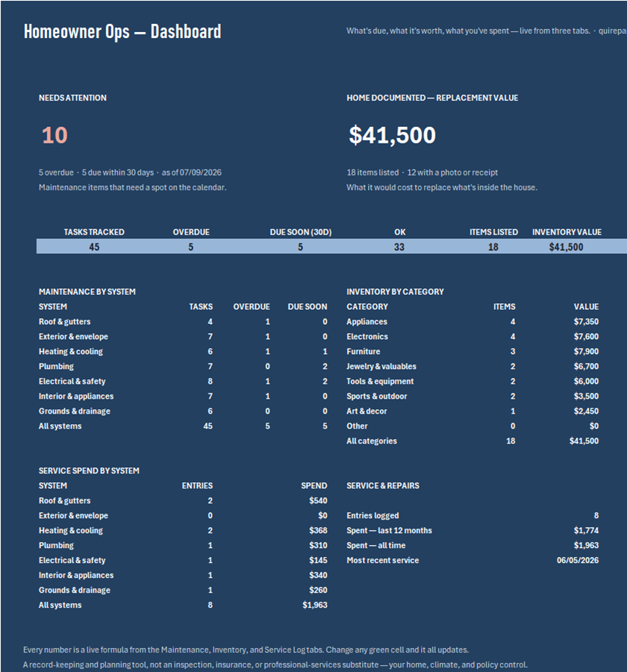The width and height of the screenshot is (627, 672).
Task: Click the most recent service date 06/05/2026
Action: pyautogui.click(x=578, y=560)
